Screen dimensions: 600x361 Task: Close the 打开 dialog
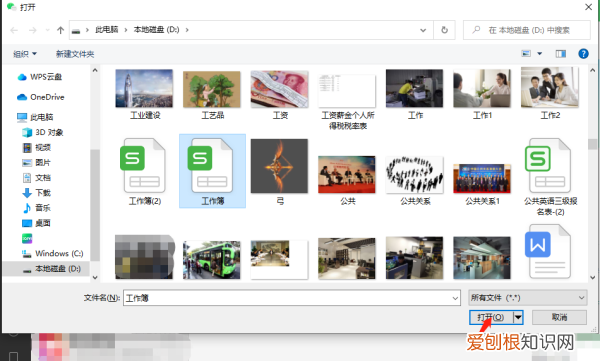pos(588,7)
